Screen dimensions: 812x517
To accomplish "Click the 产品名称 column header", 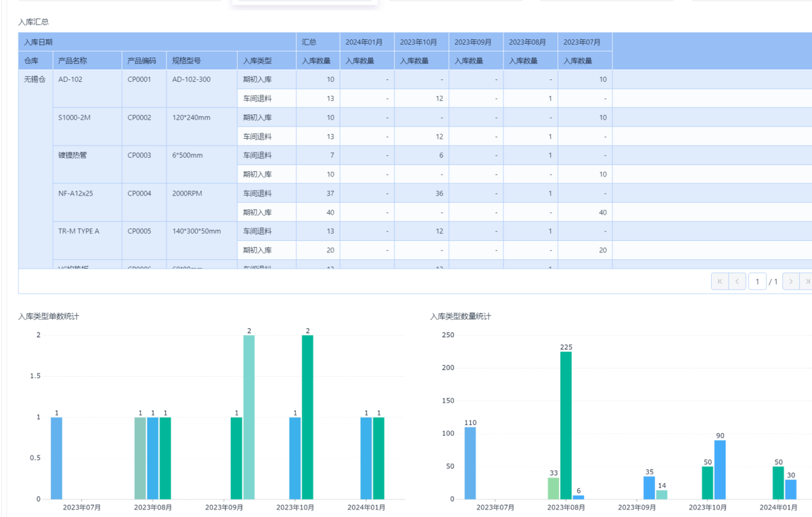I will point(88,60).
